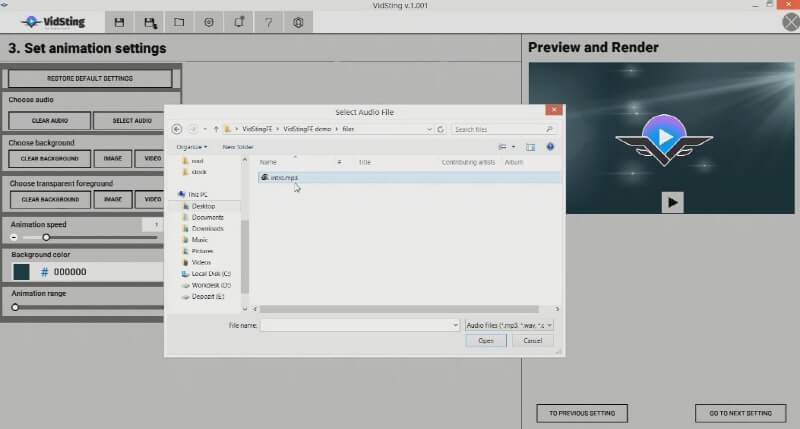
Task: Select This PC in navigation pane
Action: coord(197,194)
